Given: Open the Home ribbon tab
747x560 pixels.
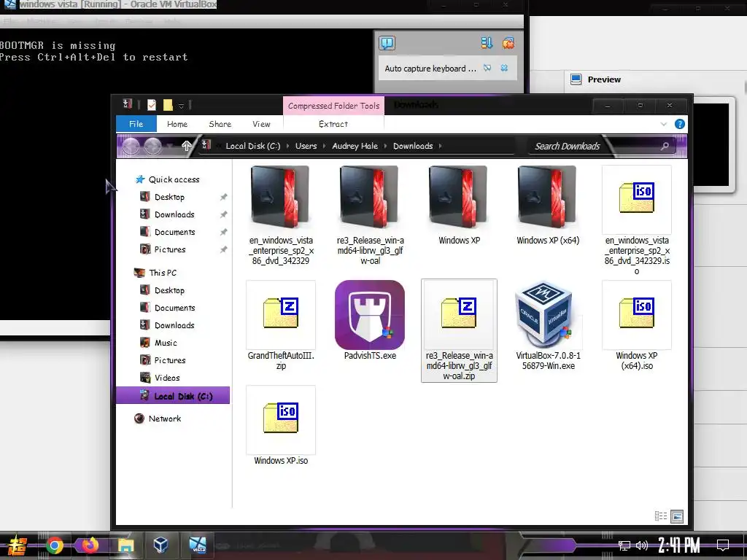Looking at the screenshot, I should pos(177,124).
